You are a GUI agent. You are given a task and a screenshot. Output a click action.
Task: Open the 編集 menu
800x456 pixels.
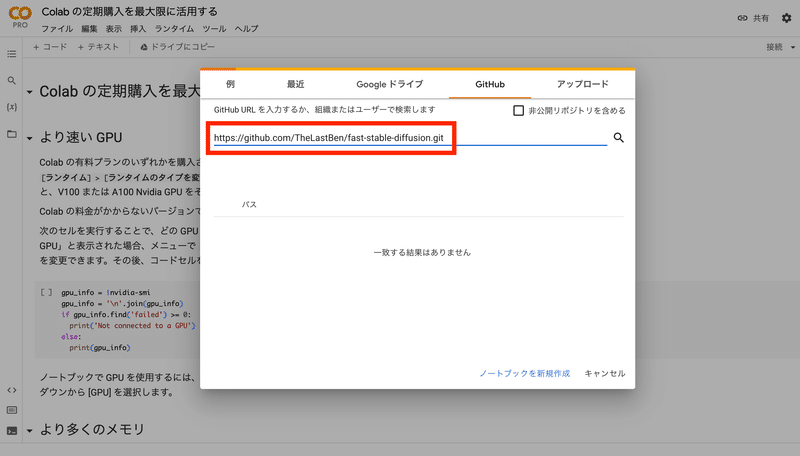tap(89, 29)
